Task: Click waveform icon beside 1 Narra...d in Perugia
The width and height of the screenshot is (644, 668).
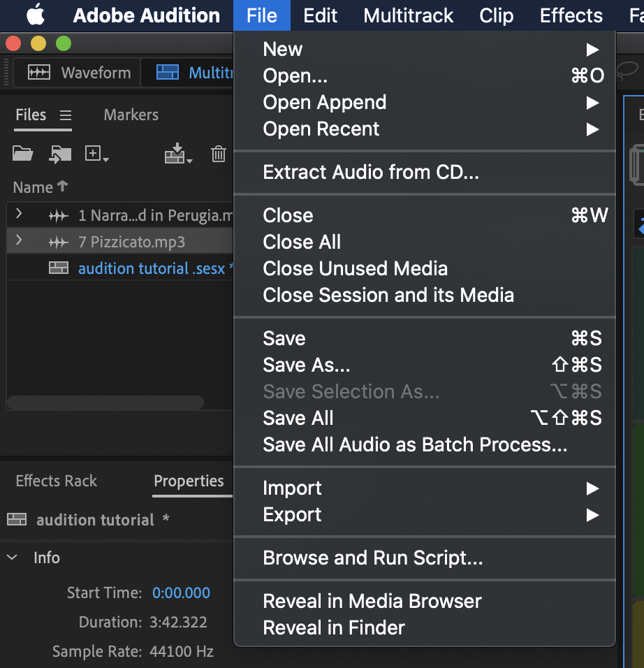Action: (59, 216)
